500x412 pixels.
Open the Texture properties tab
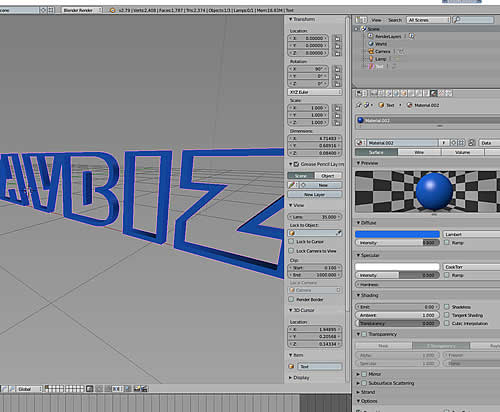441,93
